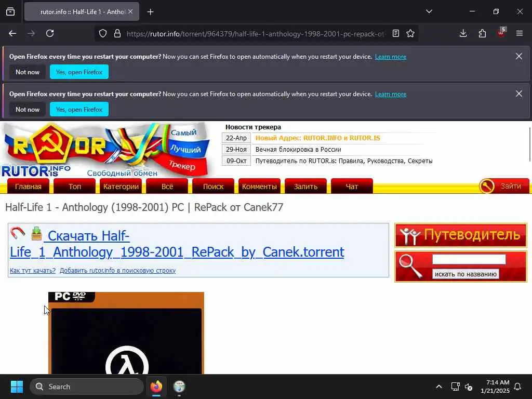Click second notification's Learn more link
The height and width of the screenshot is (399, 532).
[x=391, y=94]
